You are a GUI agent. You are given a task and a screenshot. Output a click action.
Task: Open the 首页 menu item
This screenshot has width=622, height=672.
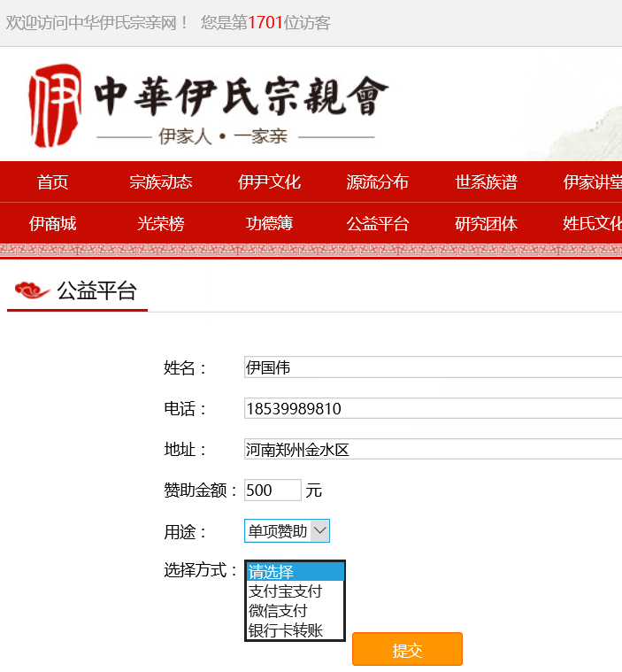pyautogui.click(x=53, y=182)
